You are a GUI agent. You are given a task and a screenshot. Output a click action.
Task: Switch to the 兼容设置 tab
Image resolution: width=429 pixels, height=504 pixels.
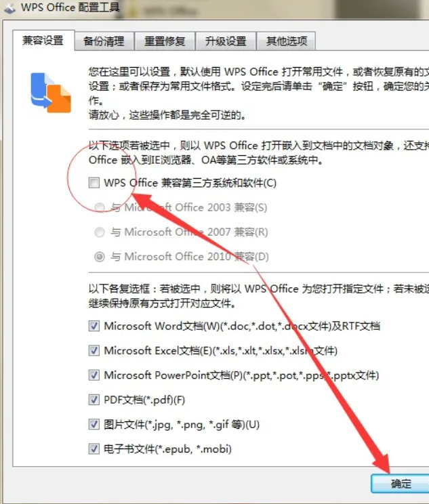[43, 41]
